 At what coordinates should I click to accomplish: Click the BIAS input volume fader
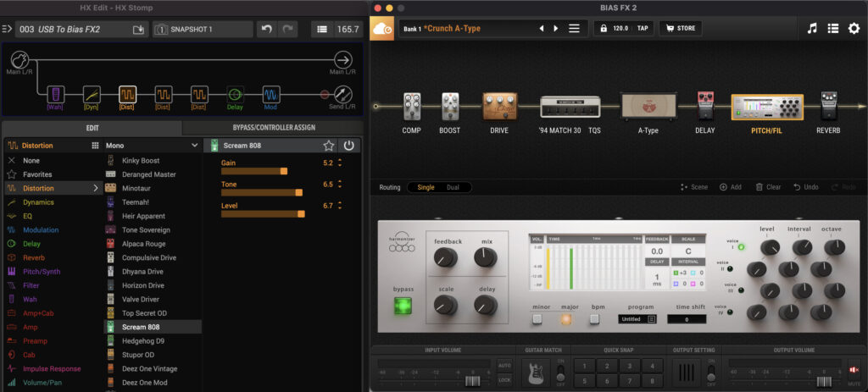point(472,382)
